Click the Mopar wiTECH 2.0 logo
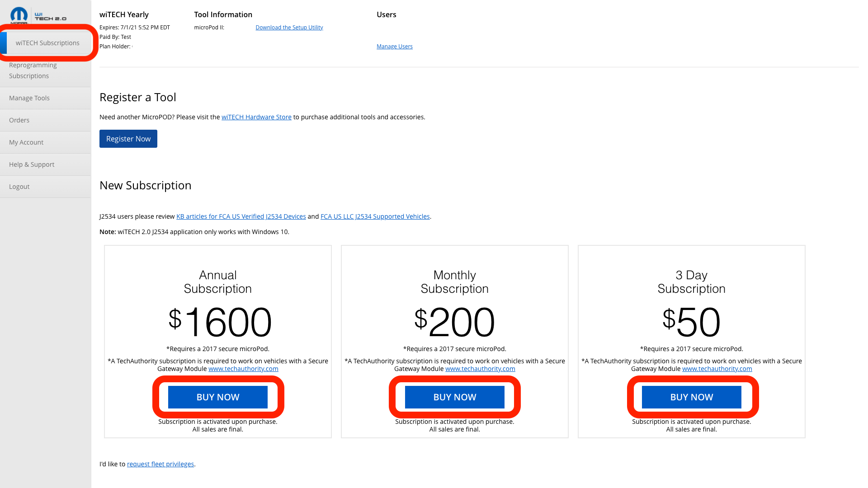868x488 pixels. click(38, 15)
